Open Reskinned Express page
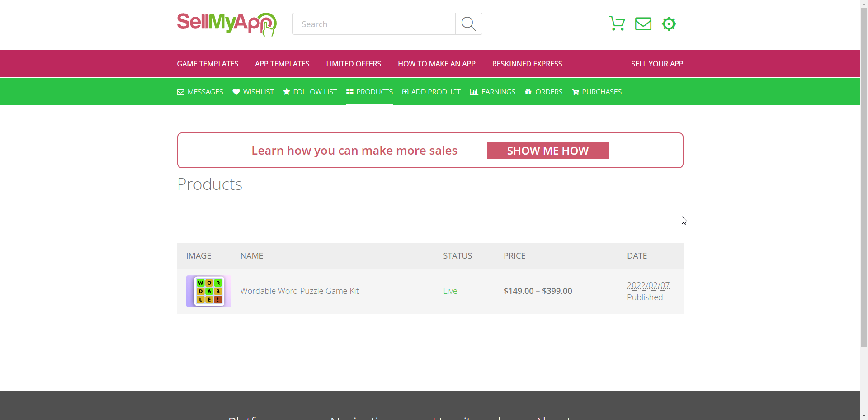This screenshot has width=868, height=420. pyautogui.click(x=527, y=64)
